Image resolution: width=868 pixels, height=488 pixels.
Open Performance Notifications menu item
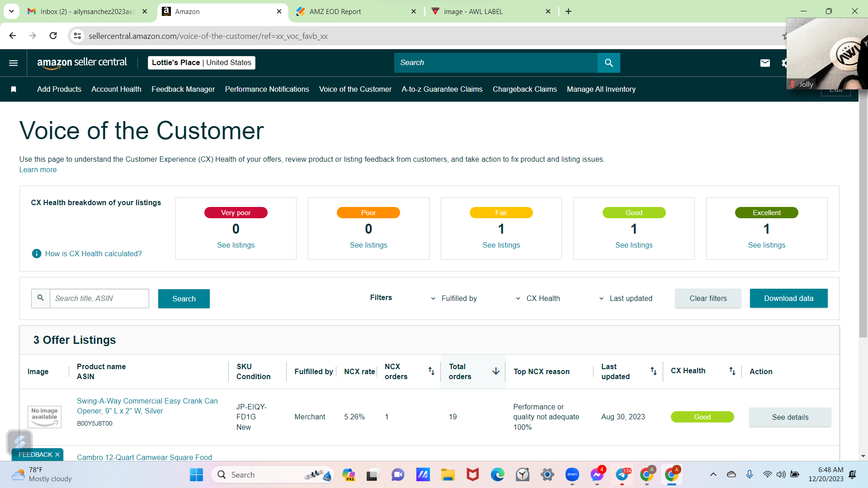[267, 89]
